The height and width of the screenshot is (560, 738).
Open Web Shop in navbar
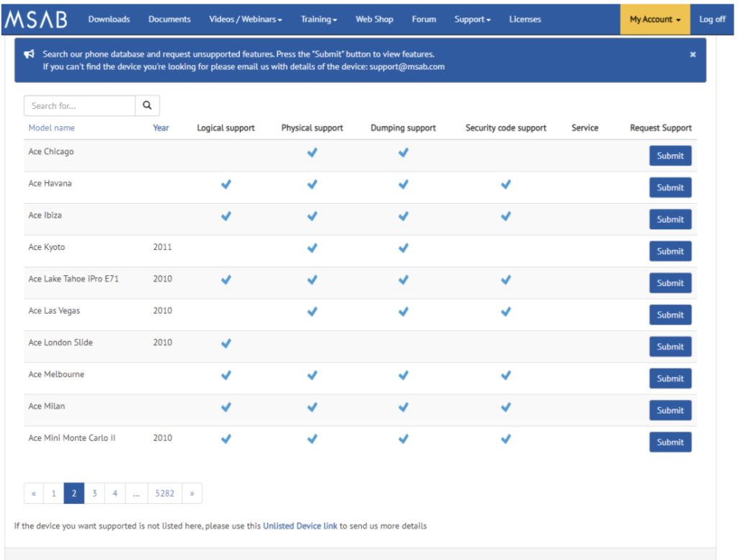click(374, 19)
